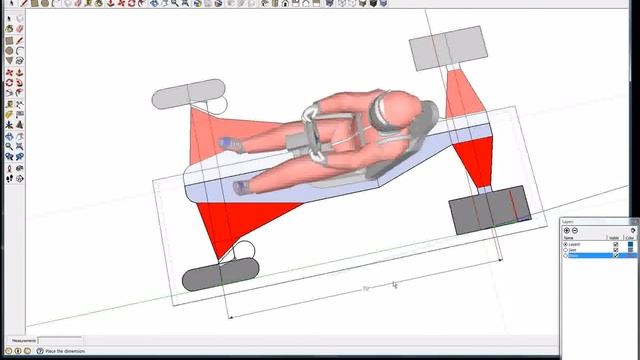Select the Dimension tool
The image size is (640, 360).
[20, 104]
